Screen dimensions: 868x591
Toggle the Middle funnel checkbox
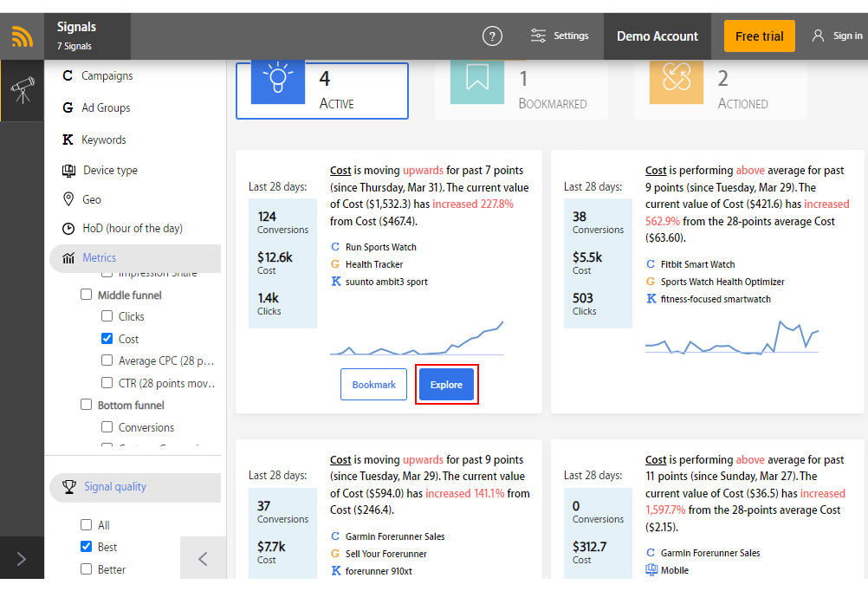87,294
